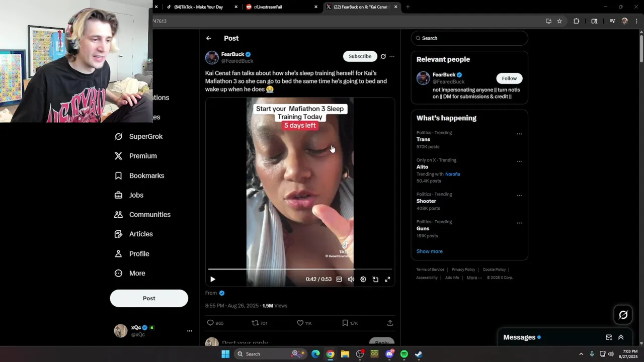Screen dimensions: 644x362
Task: Share the post
Action: [390, 323]
